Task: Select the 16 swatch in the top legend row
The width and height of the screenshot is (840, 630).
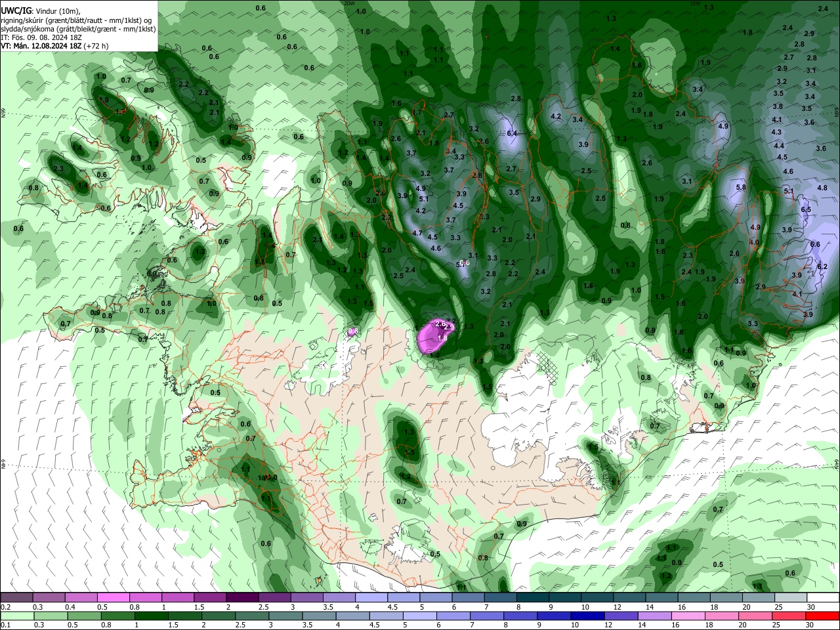Action: [694, 598]
